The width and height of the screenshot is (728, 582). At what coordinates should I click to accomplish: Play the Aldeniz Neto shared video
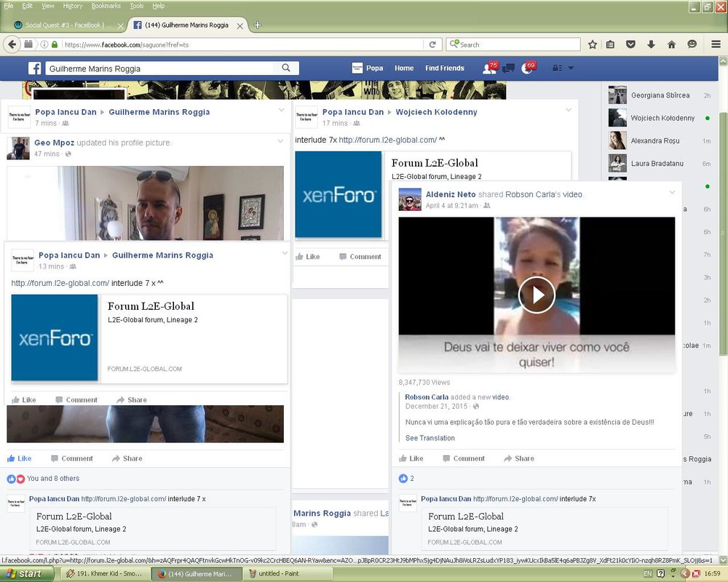[537, 295]
